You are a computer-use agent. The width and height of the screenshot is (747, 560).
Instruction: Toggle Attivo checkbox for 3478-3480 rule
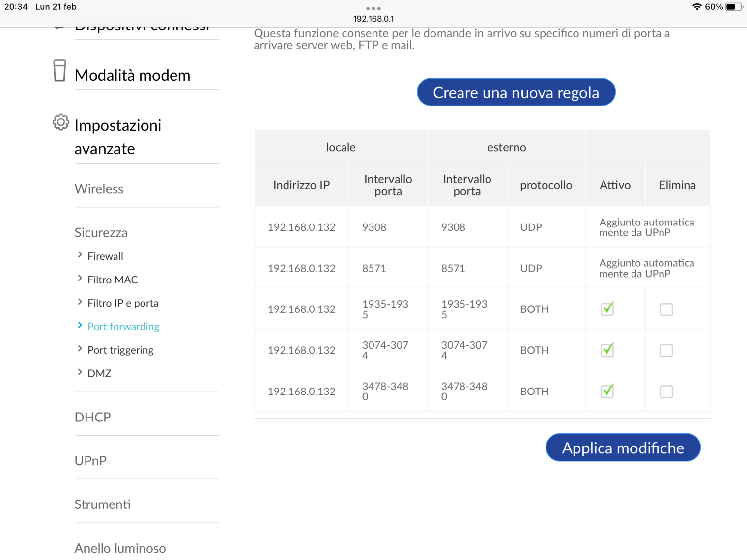point(607,392)
